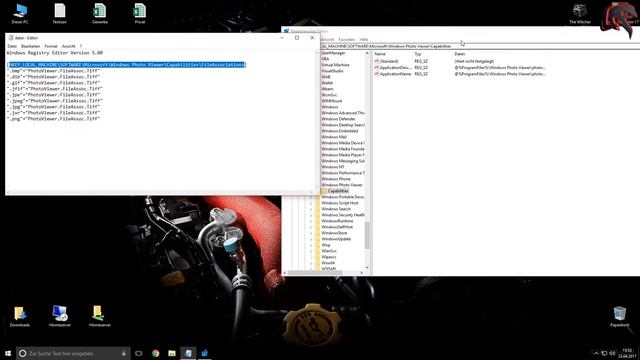The height and width of the screenshot is (360, 640).
Task: Open the Privat Excel file icon
Action: [x=140, y=13]
